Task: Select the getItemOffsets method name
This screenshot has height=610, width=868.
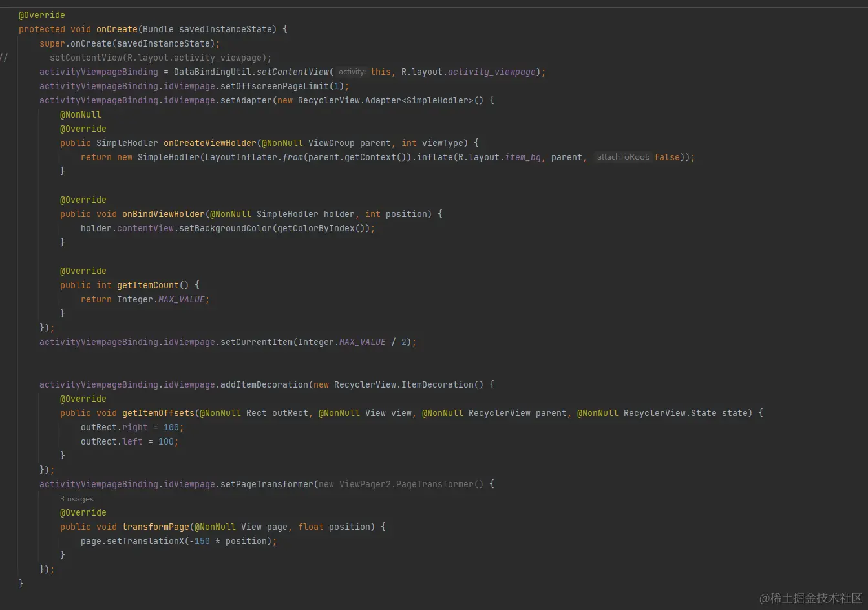Action: (158, 413)
